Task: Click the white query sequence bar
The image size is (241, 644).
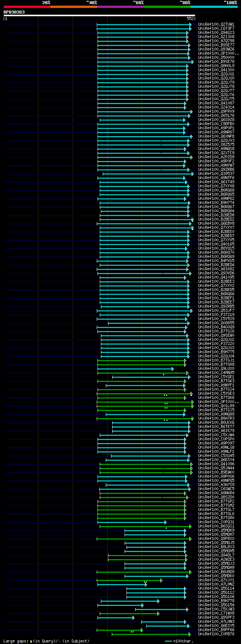Action: [99, 16]
